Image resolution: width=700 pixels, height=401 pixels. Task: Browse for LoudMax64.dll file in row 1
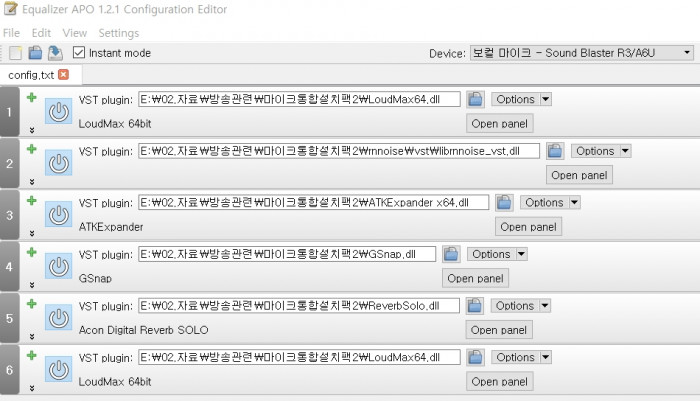coord(476,99)
